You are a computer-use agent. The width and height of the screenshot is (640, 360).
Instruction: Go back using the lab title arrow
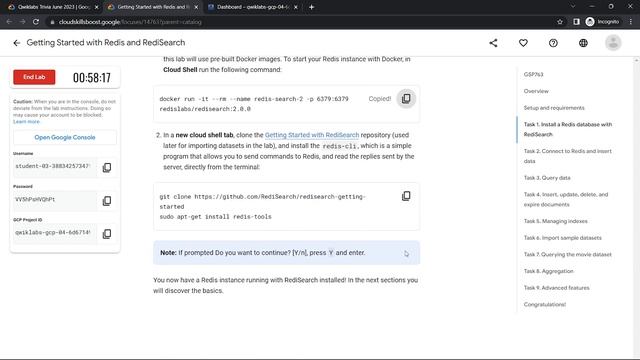16,43
